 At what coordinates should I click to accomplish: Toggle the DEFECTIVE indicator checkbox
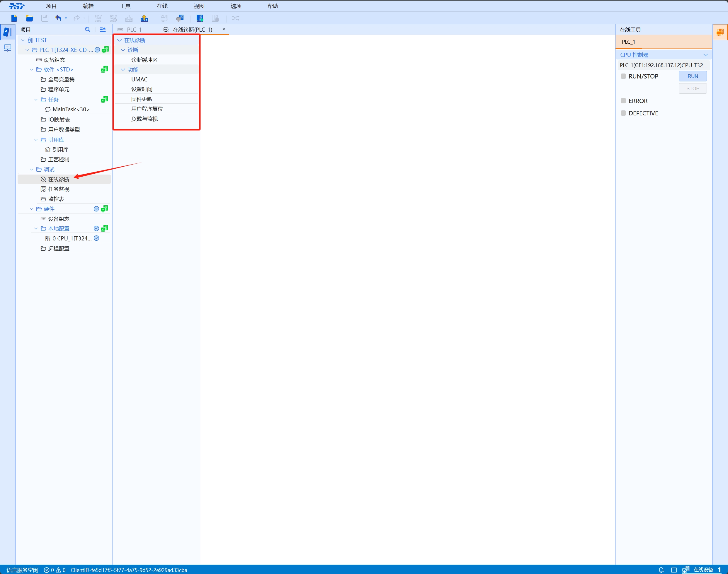(623, 113)
